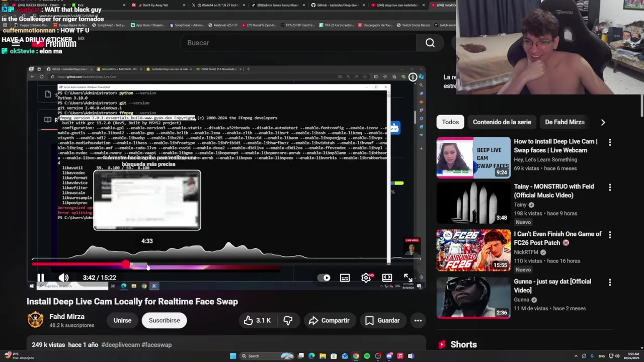
Task: Select Contenido de la serie chip
Action: point(502,122)
